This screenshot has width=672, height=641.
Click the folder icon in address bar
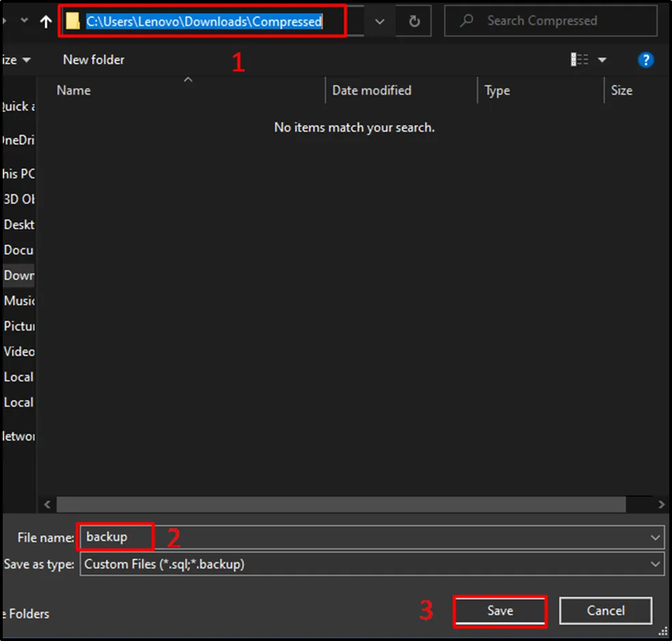(73, 22)
